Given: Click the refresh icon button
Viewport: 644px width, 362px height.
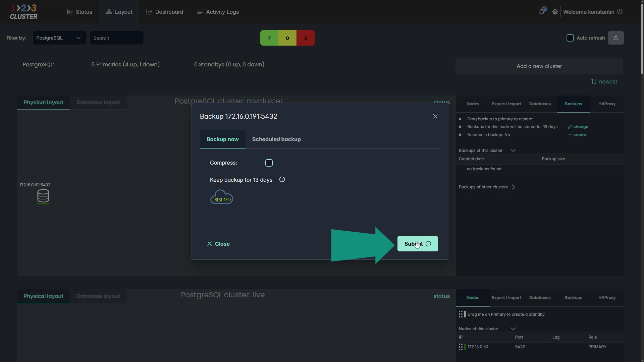Looking at the screenshot, I should (615, 38).
